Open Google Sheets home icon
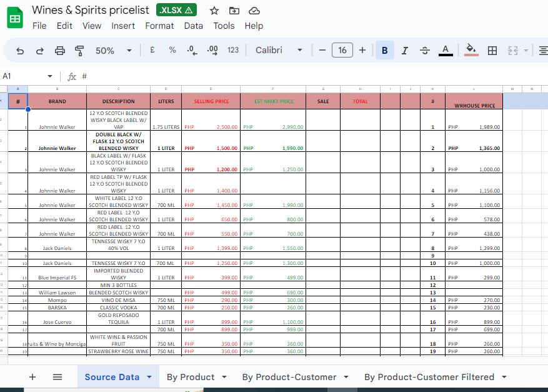The height and width of the screenshot is (392, 548). pos(15,17)
